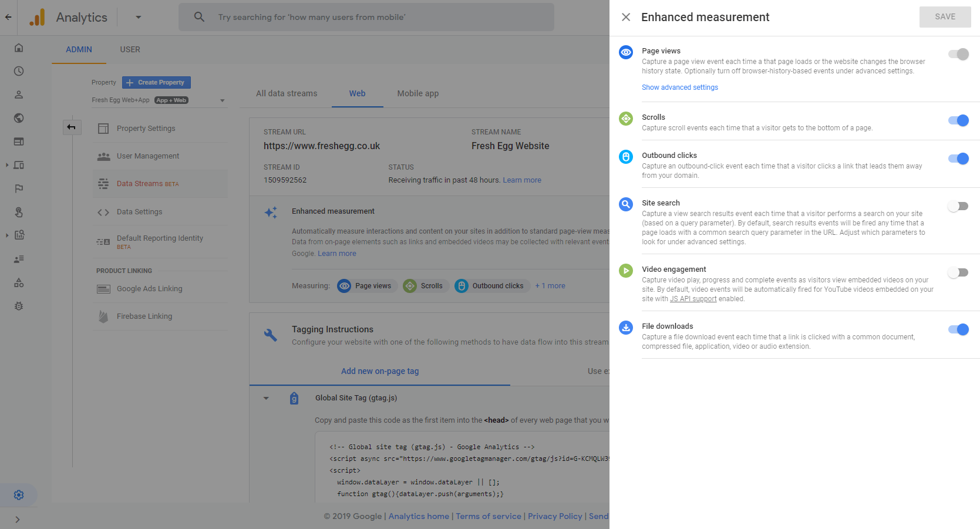Click the Global Site Tag gtag icon
Viewport: 980px width, 529px height.
point(294,398)
